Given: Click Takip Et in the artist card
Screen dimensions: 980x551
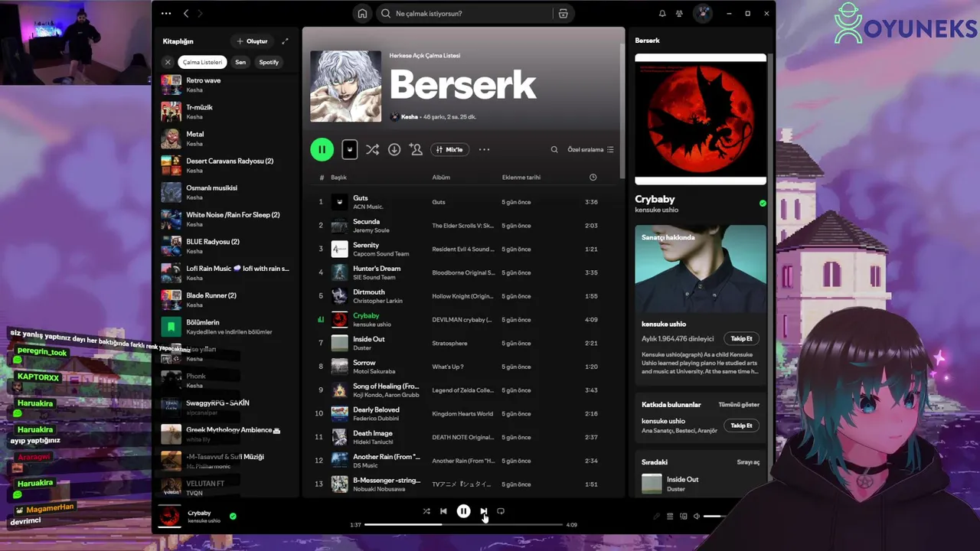Looking at the screenshot, I should 741,338.
